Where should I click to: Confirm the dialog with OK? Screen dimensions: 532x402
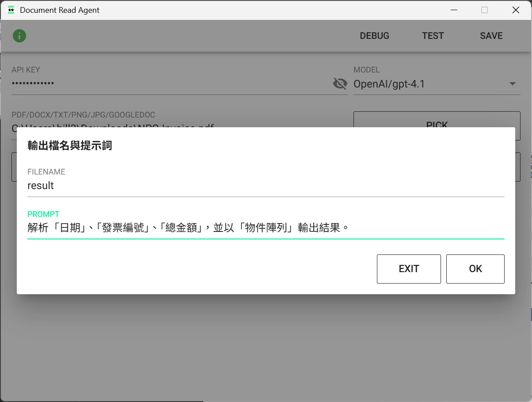(475, 269)
